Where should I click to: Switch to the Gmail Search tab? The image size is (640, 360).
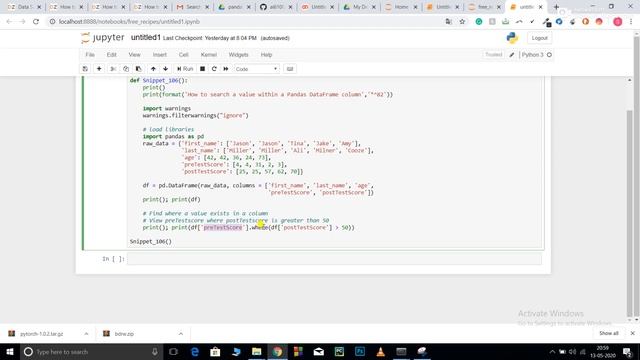(x=193, y=7)
